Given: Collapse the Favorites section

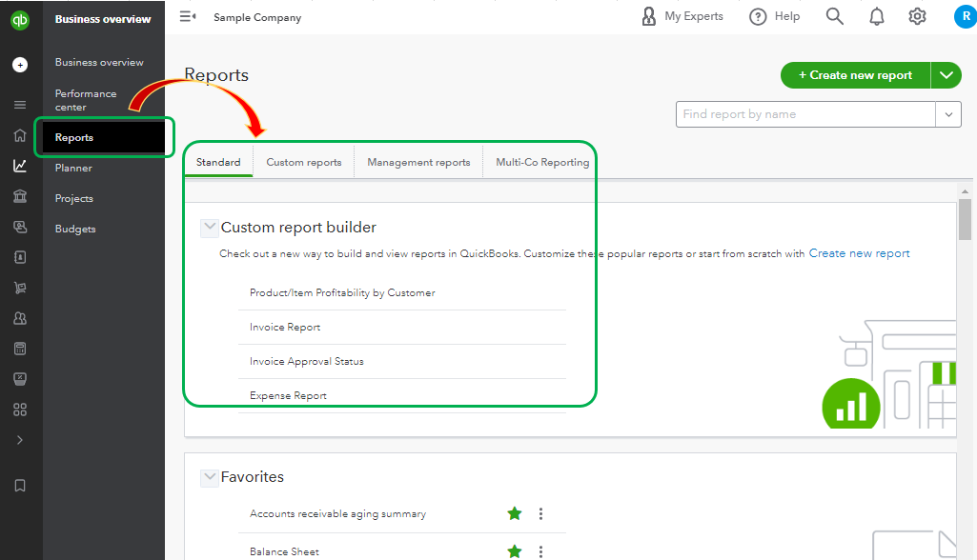Looking at the screenshot, I should (210, 477).
